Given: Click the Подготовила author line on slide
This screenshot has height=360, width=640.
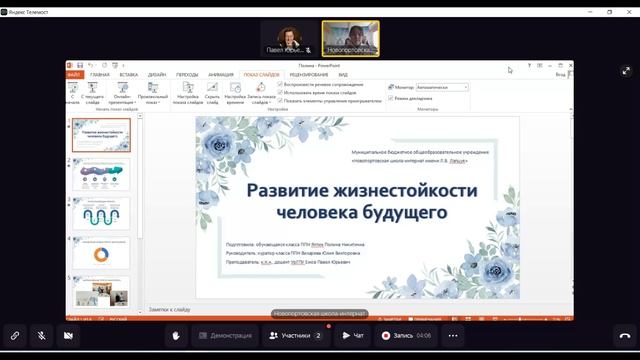Looking at the screenshot, I should tap(295, 244).
